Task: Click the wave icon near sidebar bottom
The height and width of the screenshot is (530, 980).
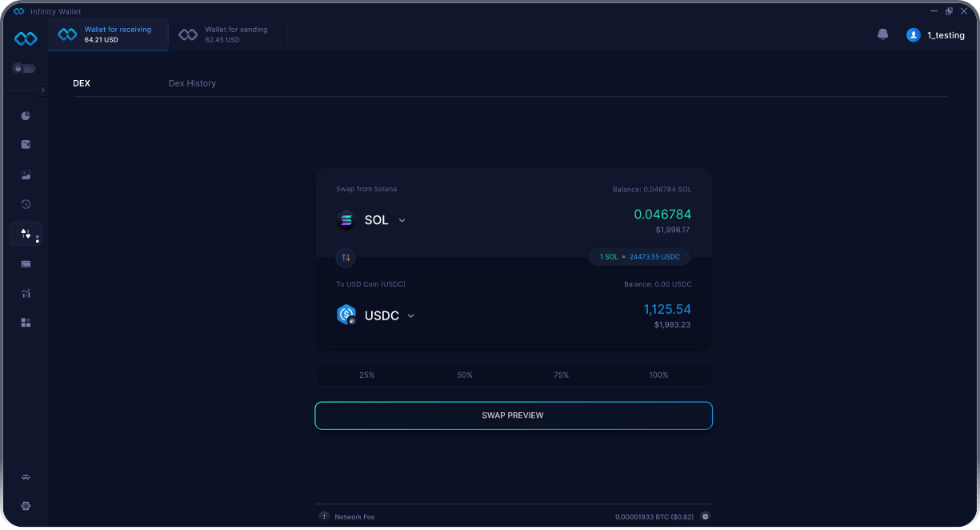Action: (x=26, y=477)
